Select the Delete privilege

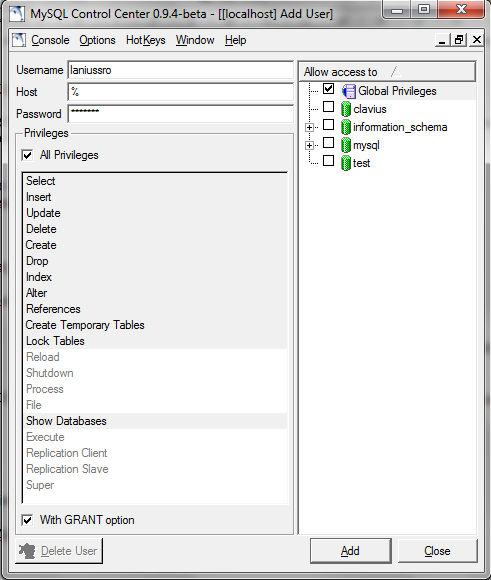pyautogui.click(x=155, y=229)
